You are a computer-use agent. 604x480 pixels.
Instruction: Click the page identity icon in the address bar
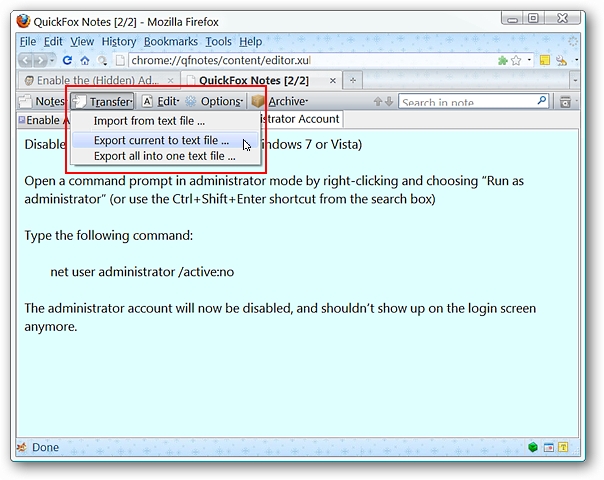pyautogui.click(x=120, y=60)
